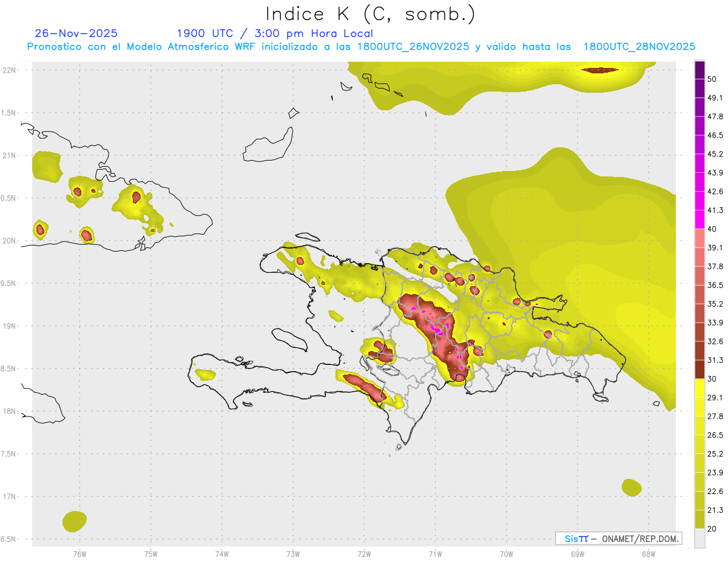Click the colorbar value 31.3
Viewport: 728px width, 562px height.
click(x=715, y=360)
